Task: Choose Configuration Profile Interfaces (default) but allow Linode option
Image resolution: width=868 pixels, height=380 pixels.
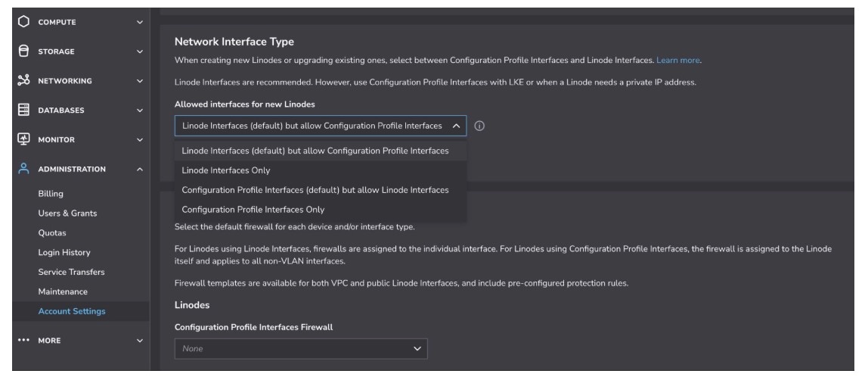Action: (x=321, y=190)
